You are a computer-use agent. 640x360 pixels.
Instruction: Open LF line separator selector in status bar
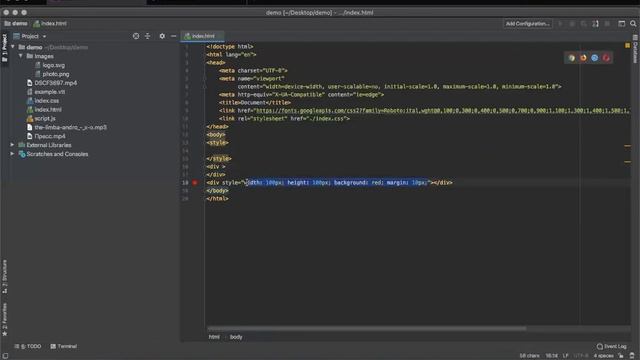click(565, 356)
